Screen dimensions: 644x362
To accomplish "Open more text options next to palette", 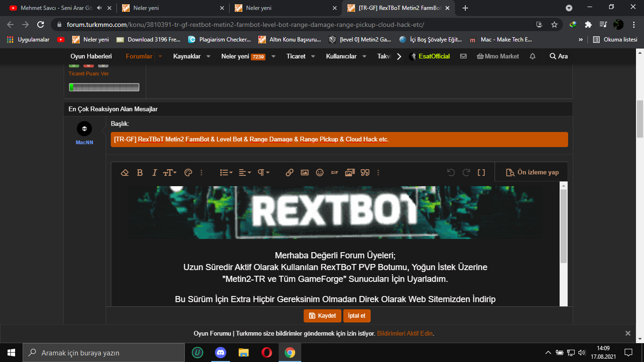I will click(x=202, y=173).
